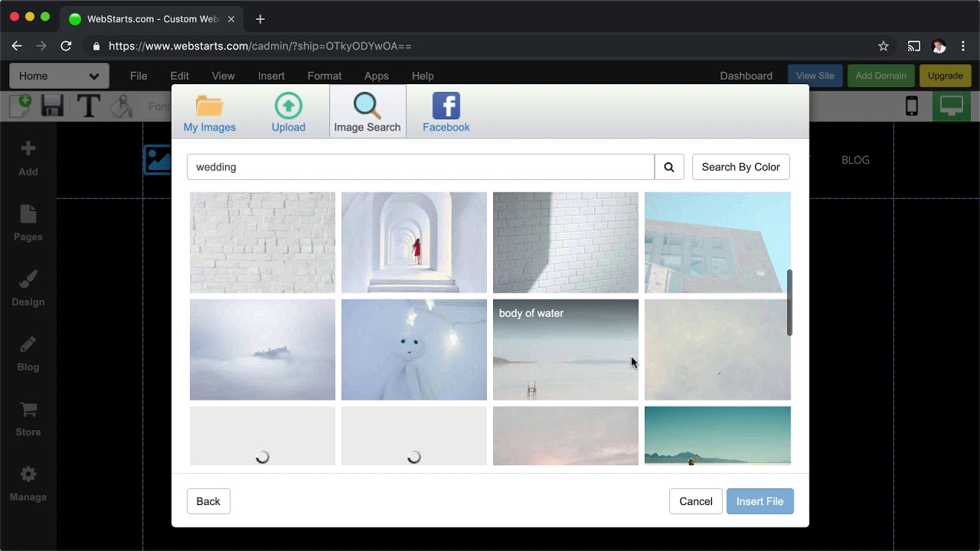Click Insert File button
Image resolution: width=980 pixels, height=551 pixels.
[x=760, y=501]
